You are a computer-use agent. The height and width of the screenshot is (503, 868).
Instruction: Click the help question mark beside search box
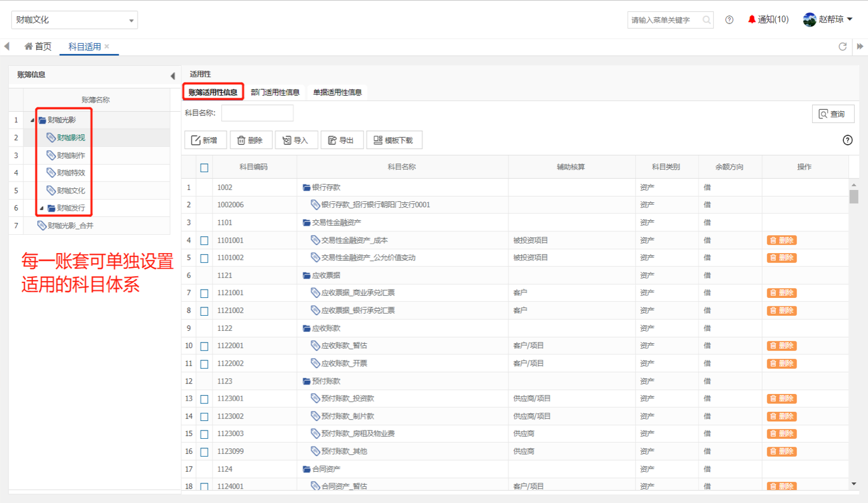click(729, 20)
